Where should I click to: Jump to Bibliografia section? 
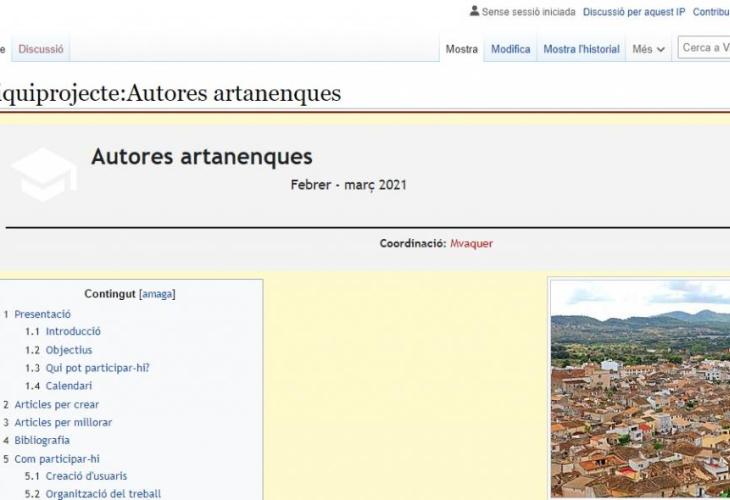[42, 440]
